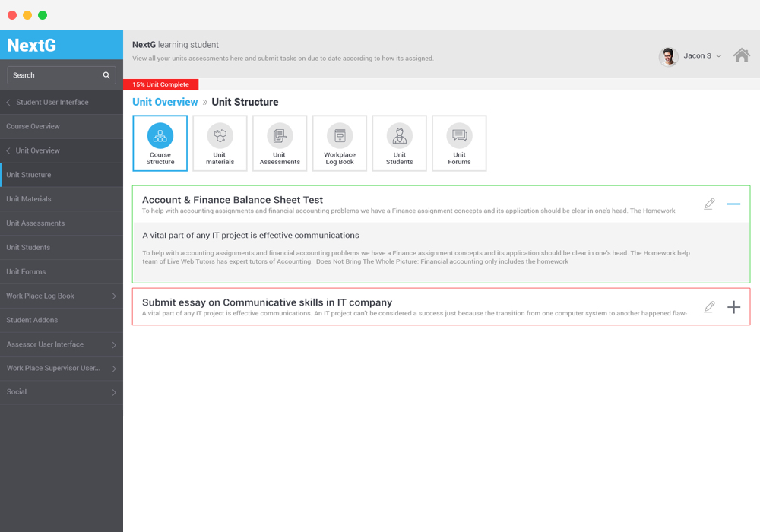Expand the Work Place Log Book sidebar menu
Viewport: 760px width, 532px height.
(61, 296)
